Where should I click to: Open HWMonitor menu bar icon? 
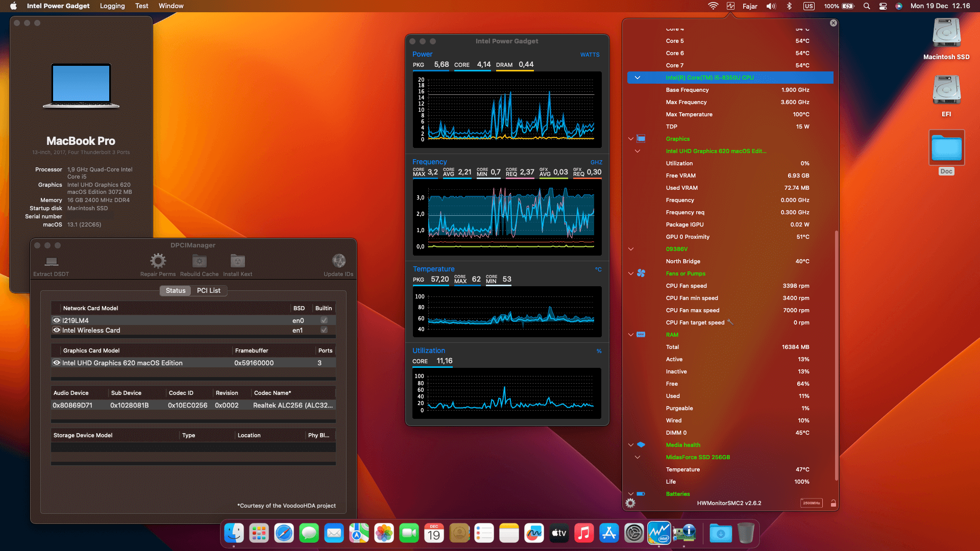[x=731, y=6]
